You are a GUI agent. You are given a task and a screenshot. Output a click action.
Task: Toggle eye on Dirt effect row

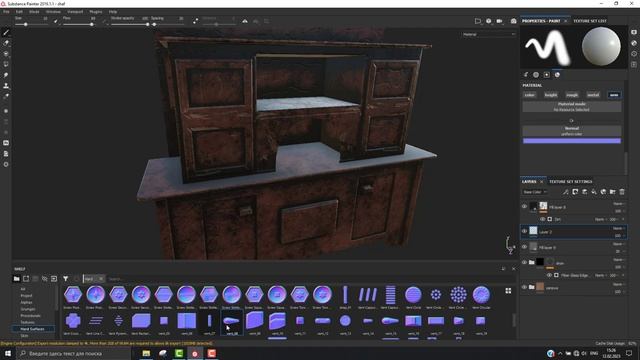(542, 219)
